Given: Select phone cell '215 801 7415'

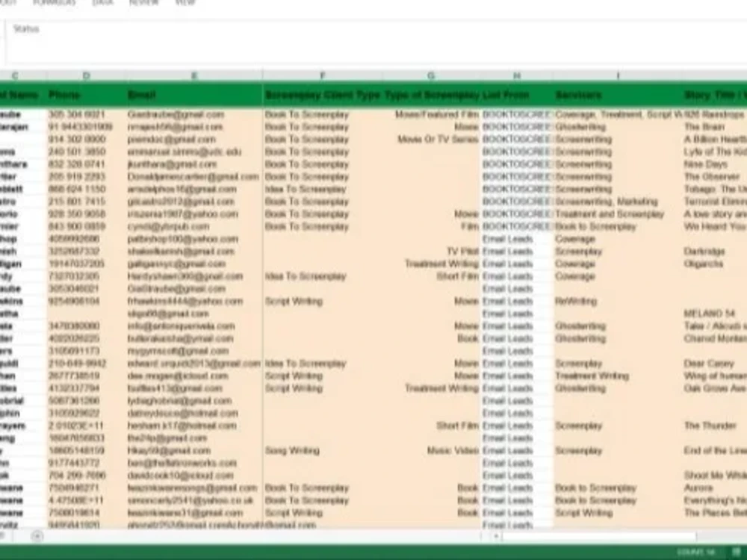Looking at the screenshot, I should point(86,202).
